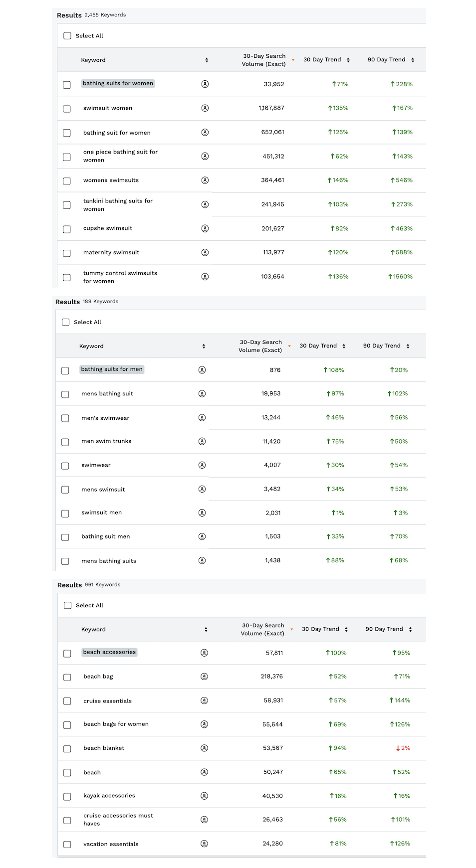Click Amazon icon next to cruise essentials

(204, 700)
